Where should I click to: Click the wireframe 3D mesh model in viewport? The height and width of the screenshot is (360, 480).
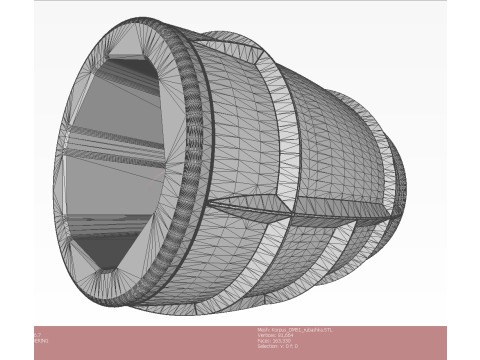coord(230,166)
